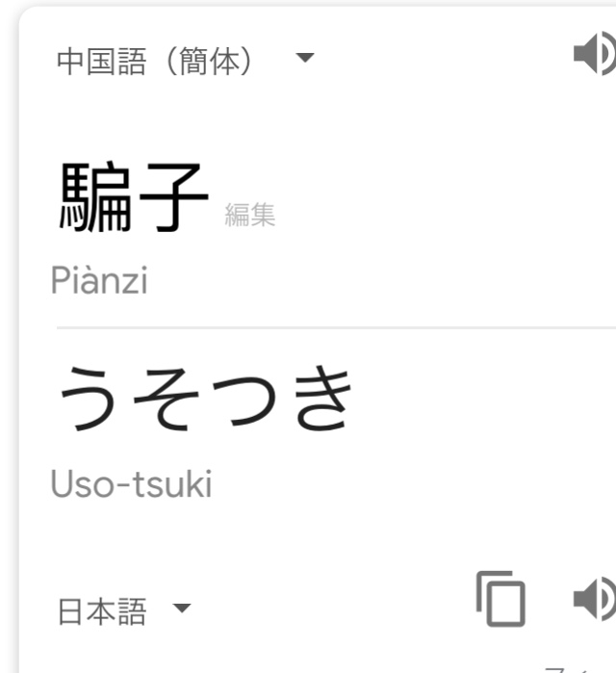Click the そ hiragana in the translation
This screenshot has width=616, height=673.
167,400
